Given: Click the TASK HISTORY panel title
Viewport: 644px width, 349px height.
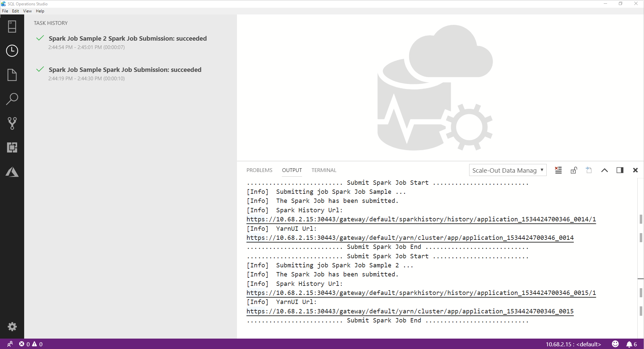Looking at the screenshot, I should [51, 23].
